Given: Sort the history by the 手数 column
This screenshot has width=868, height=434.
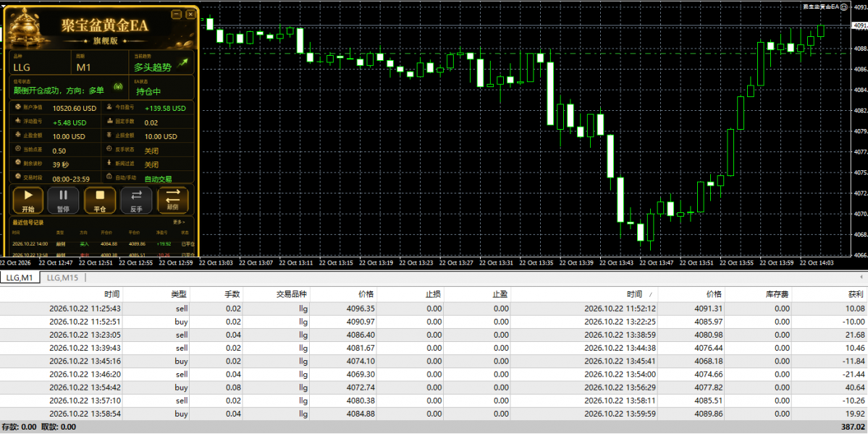Looking at the screenshot, I should 216,294.
